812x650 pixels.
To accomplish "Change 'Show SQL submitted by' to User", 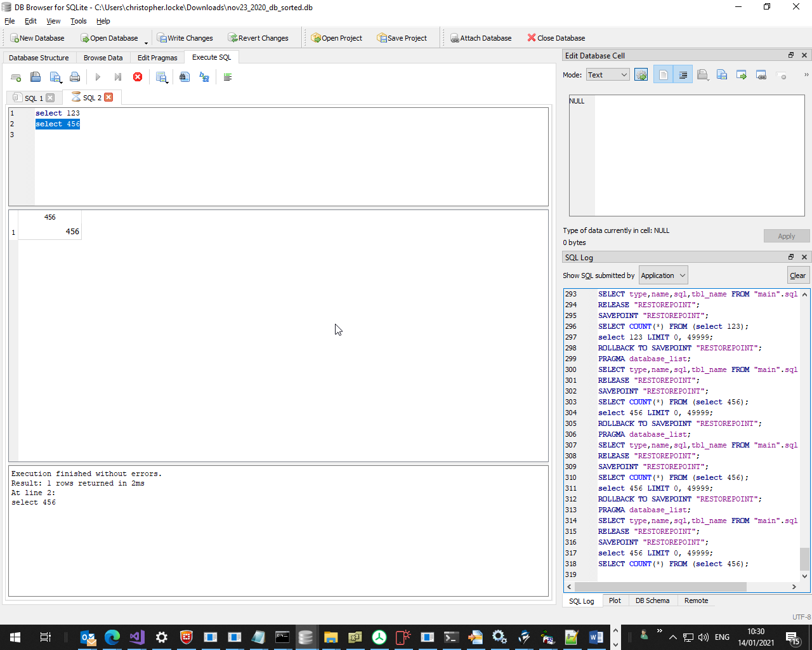I will [663, 275].
